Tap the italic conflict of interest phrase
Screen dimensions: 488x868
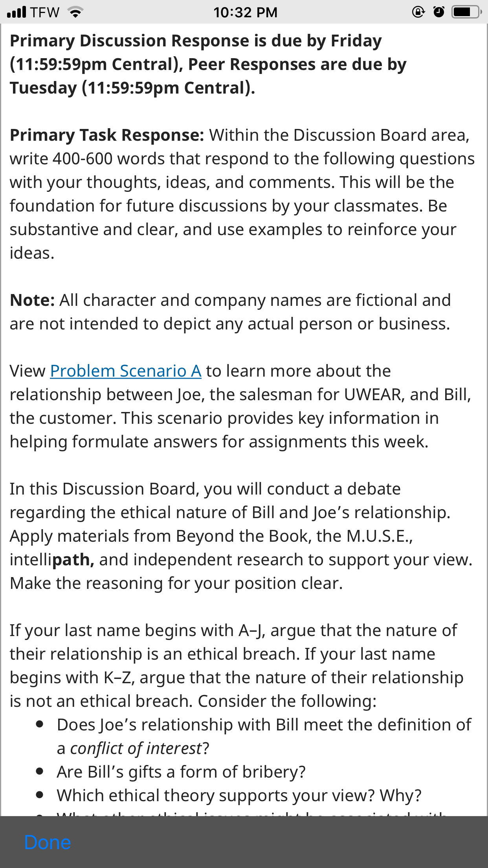(x=136, y=748)
